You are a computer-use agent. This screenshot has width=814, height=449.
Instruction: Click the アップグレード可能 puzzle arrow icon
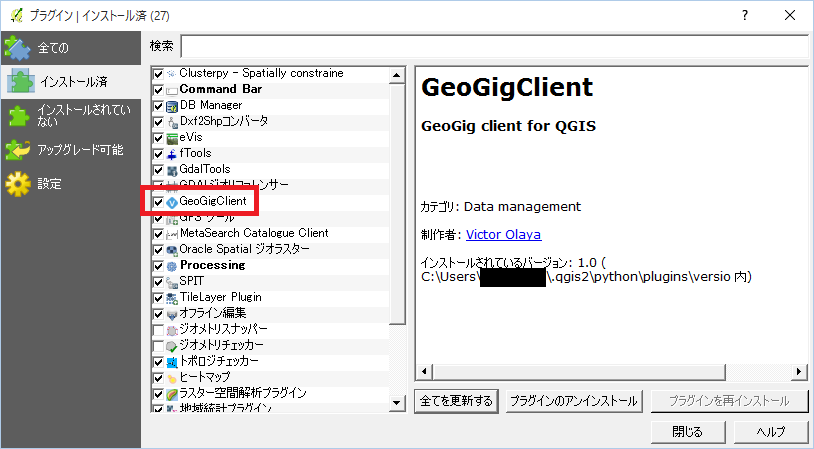coord(18,150)
